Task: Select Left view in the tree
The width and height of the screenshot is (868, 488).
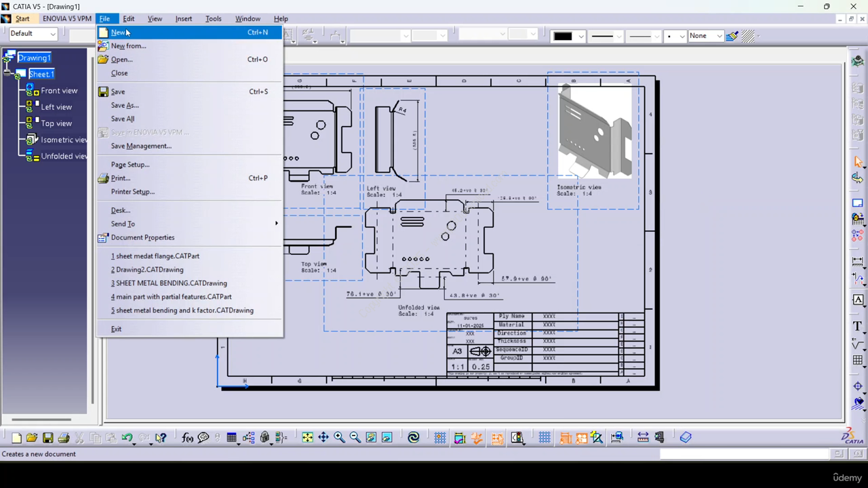Action: pos(56,107)
